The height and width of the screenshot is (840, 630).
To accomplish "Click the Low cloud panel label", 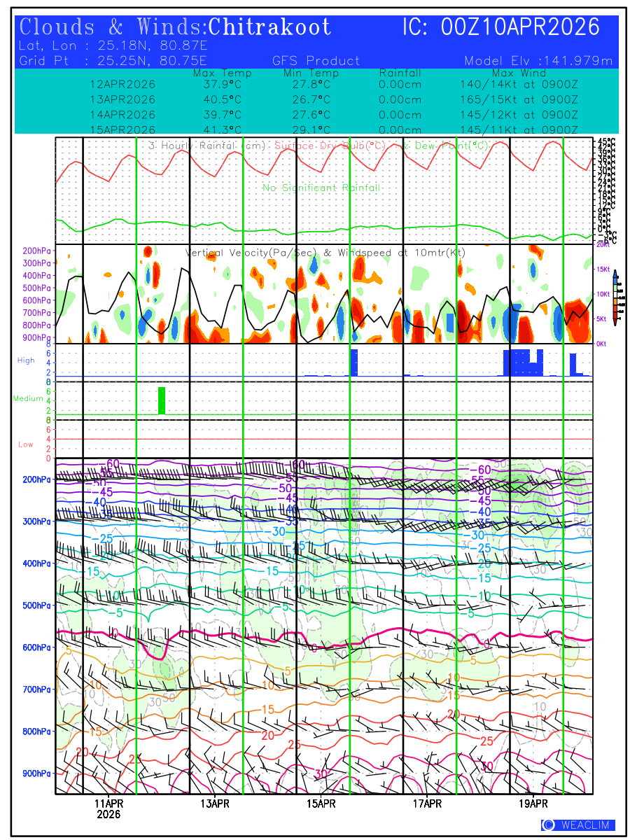I will (x=26, y=444).
